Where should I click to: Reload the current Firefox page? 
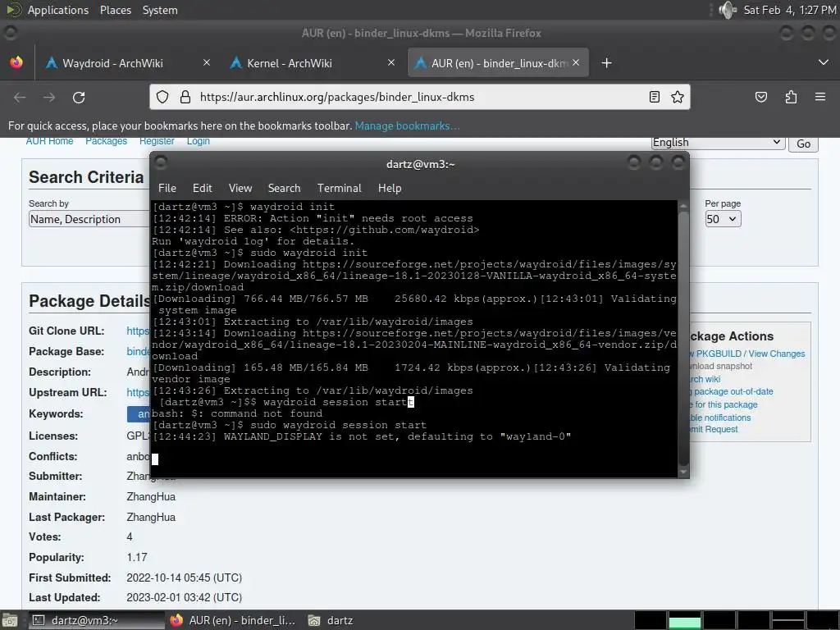click(79, 97)
